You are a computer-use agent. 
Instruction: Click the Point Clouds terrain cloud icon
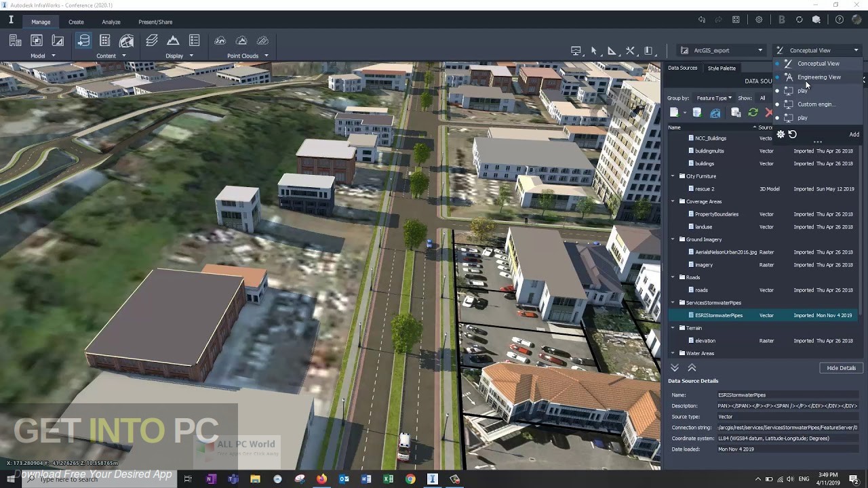pyautogui.click(x=241, y=41)
